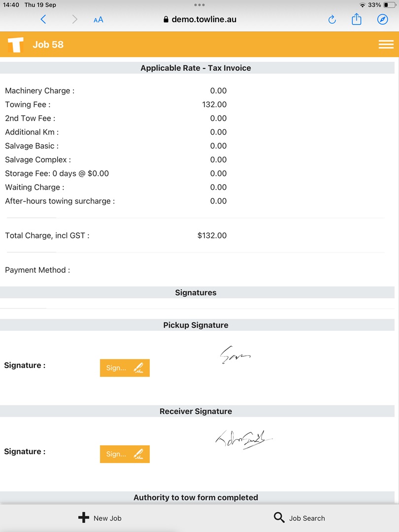Viewport: 399px width, 532px height.
Task: Tap the Job 58 header title
Action: [48, 44]
